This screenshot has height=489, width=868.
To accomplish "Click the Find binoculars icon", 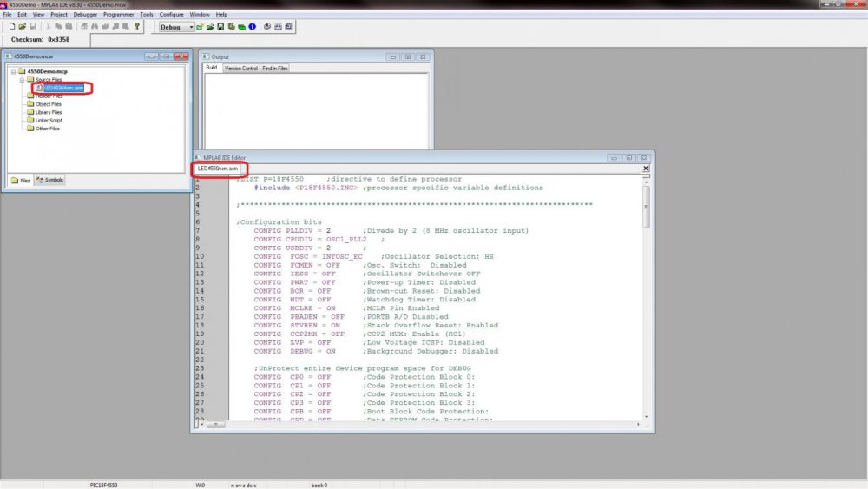I will pyautogui.click(x=95, y=26).
